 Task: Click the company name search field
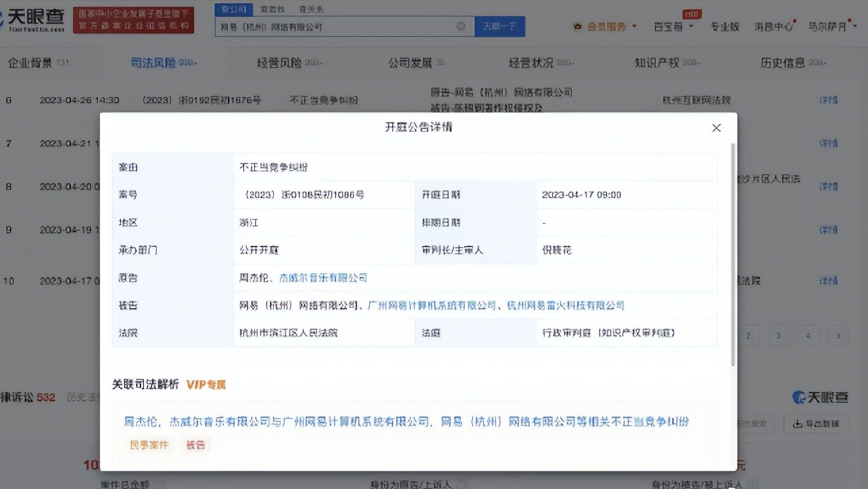click(x=335, y=26)
